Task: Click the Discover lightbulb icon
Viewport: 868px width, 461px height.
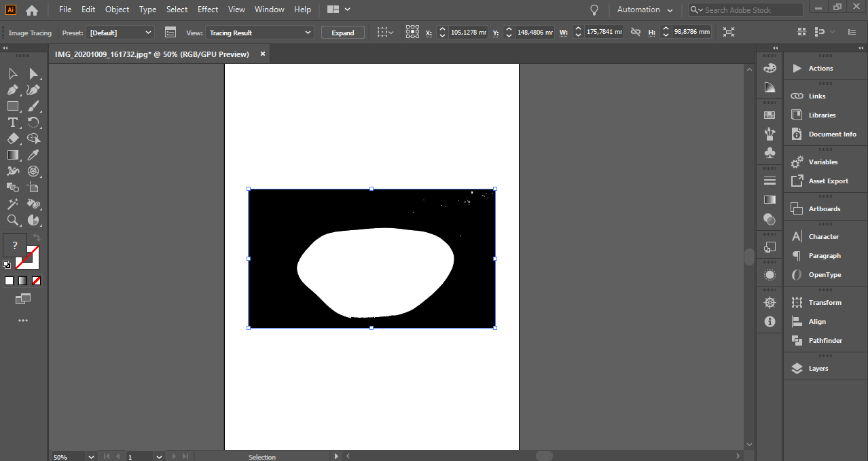Action: [594, 10]
